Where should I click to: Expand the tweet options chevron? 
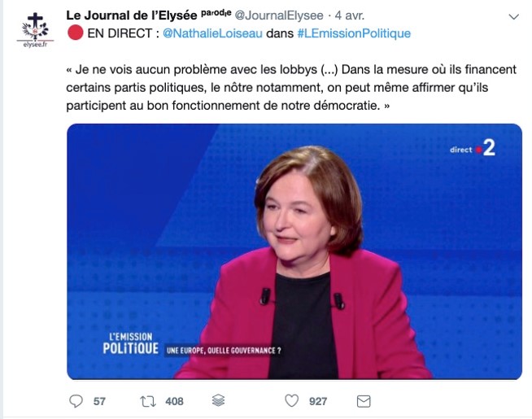coord(514,16)
